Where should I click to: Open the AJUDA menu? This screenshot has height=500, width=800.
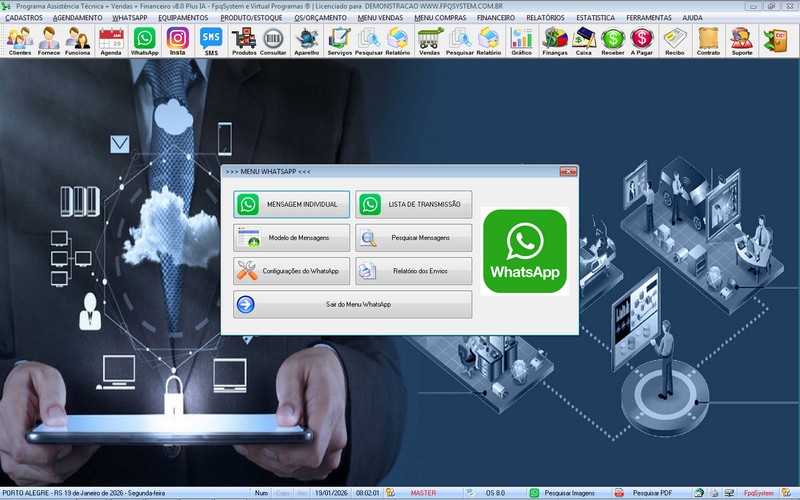click(692, 18)
